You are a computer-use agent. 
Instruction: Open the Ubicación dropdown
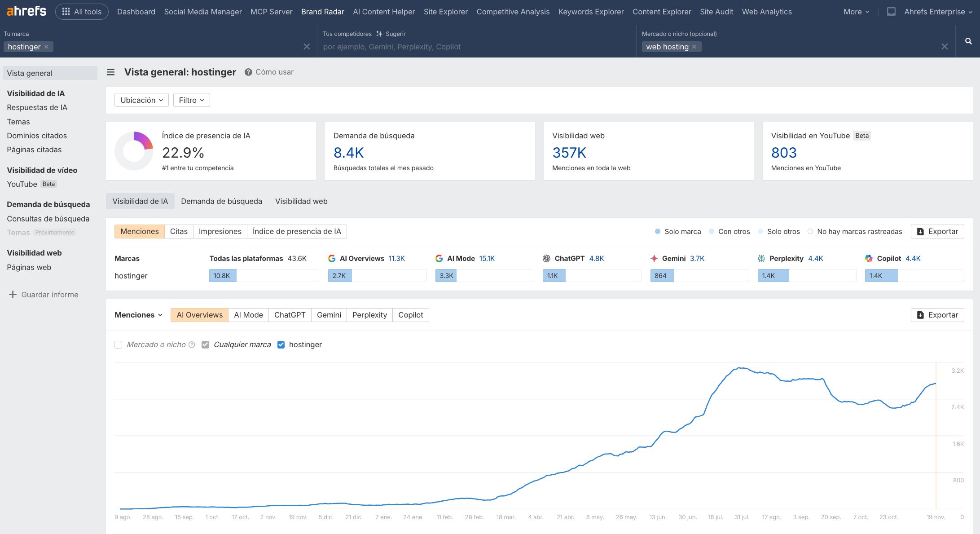pos(141,100)
